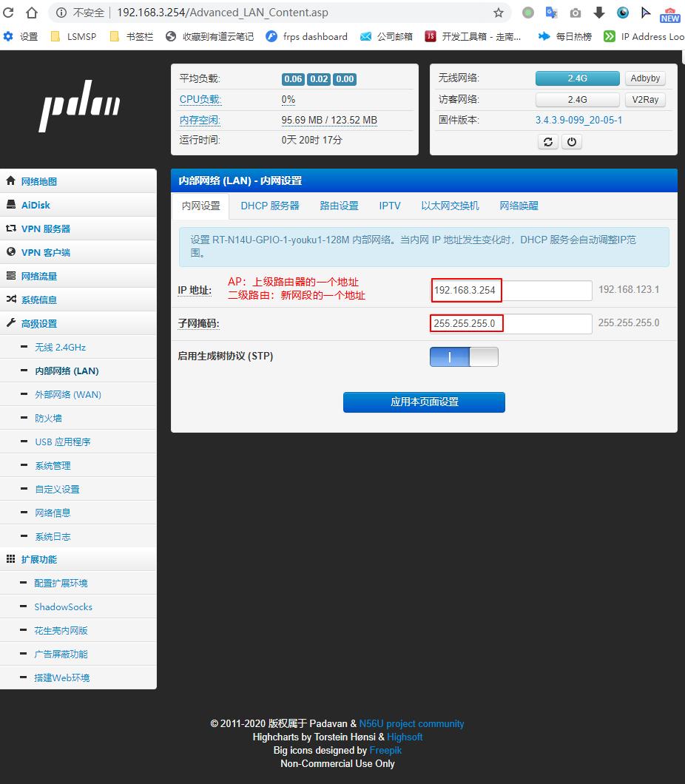
Task: Switch to the 网络唤醒 tab
Action: (x=519, y=206)
